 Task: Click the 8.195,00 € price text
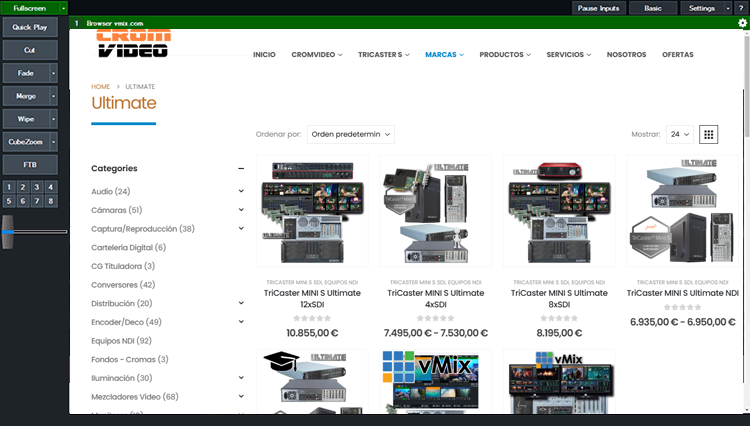pyautogui.click(x=559, y=333)
